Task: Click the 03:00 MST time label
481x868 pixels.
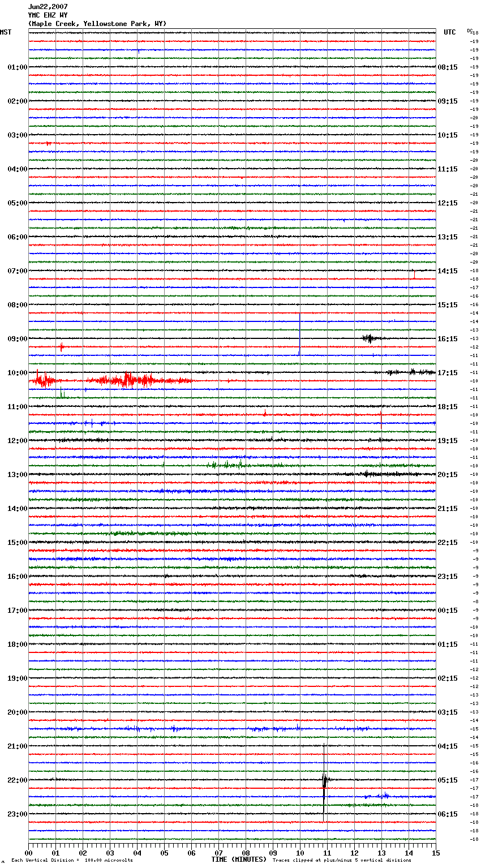Action: tap(18, 135)
